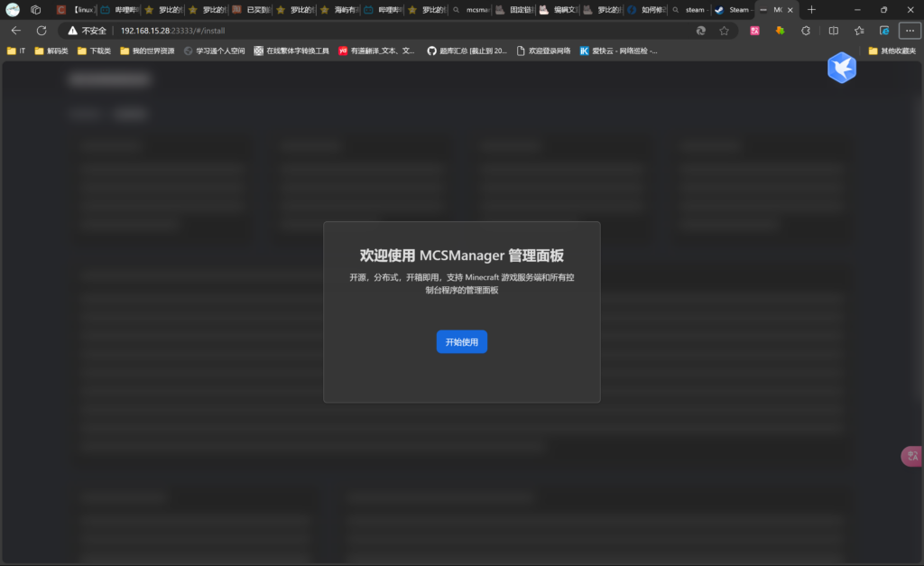Open the 解码类 bookmark folder

click(x=51, y=51)
